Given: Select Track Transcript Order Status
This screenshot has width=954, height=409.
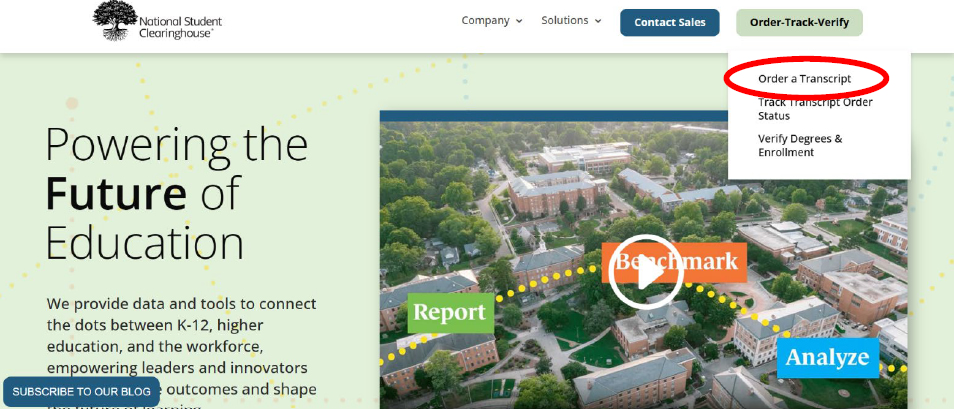Looking at the screenshot, I should point(815,109).
